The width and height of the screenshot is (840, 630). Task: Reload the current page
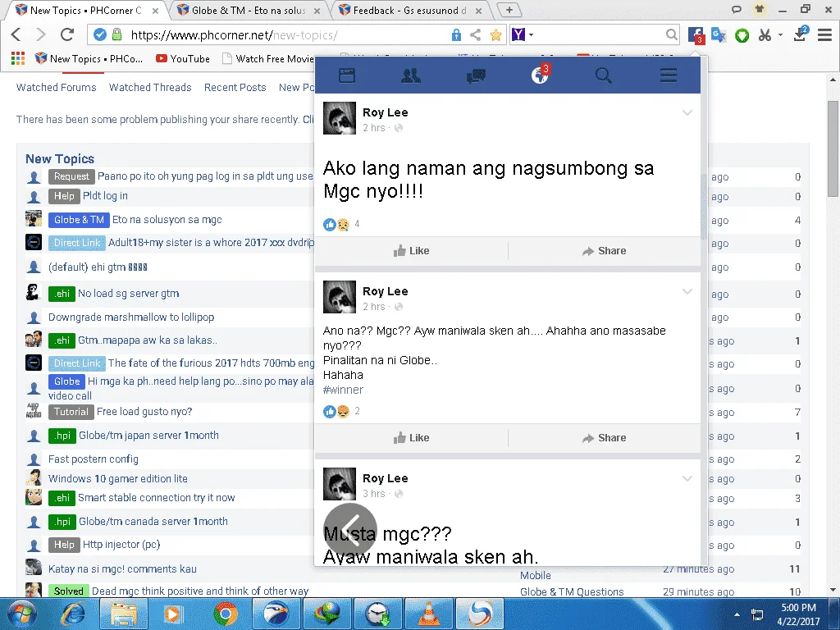pyautogui.click(x=67, y=34)
